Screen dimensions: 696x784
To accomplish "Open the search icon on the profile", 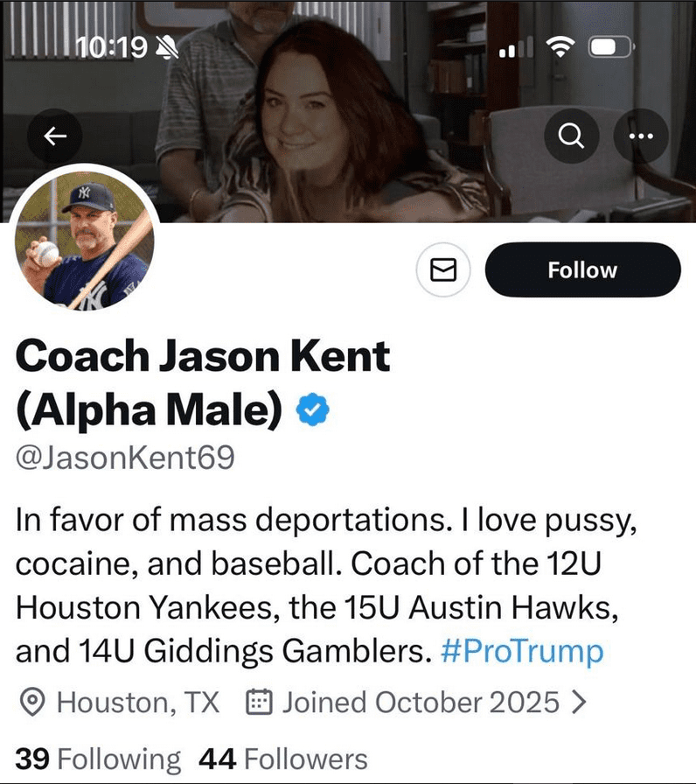I will pos(573,136).
